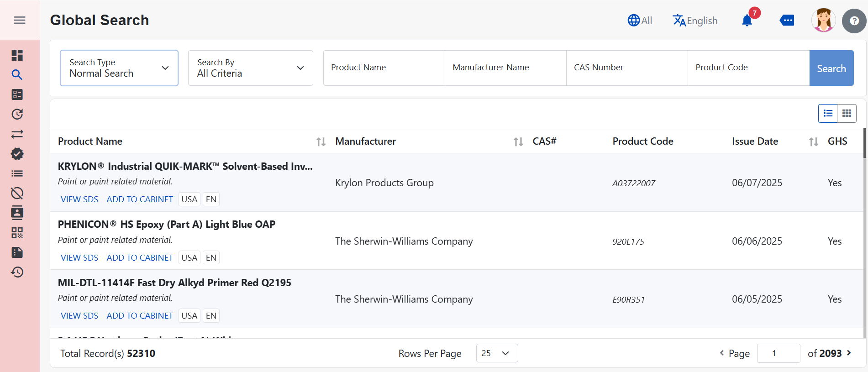Open the notifications bell
Image resolution: width=868 pixels, height=372 pixels.
click(x=747, y=21)
